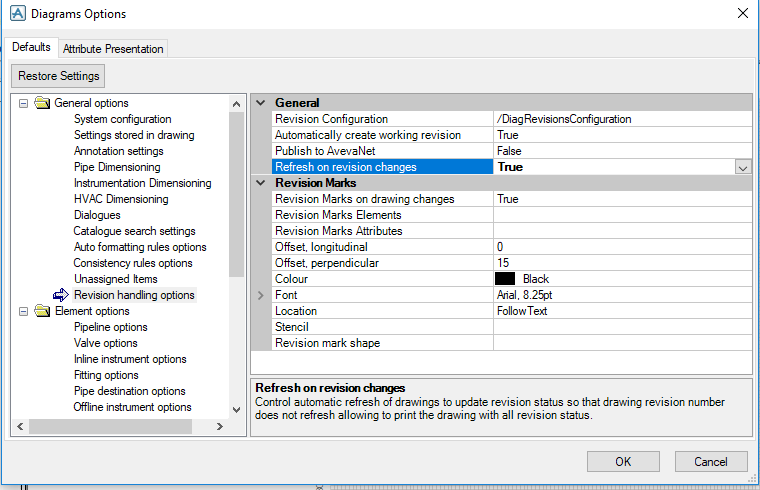
Task: Select System configuration in the tree
Action: (x=122, y=119)
